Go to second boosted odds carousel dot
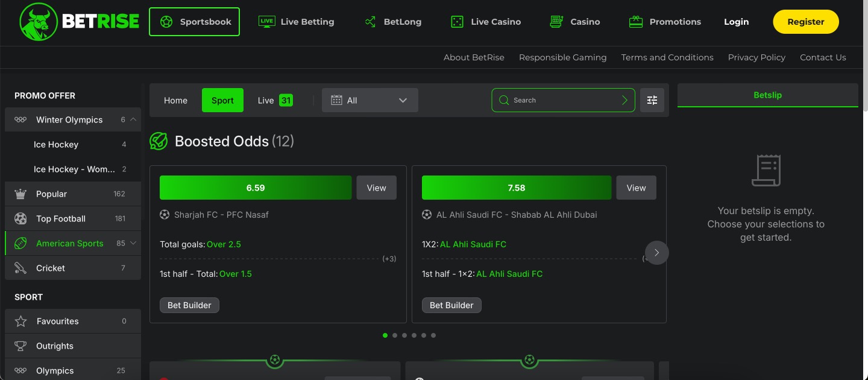The image size is (868, 380). (395, 335)
